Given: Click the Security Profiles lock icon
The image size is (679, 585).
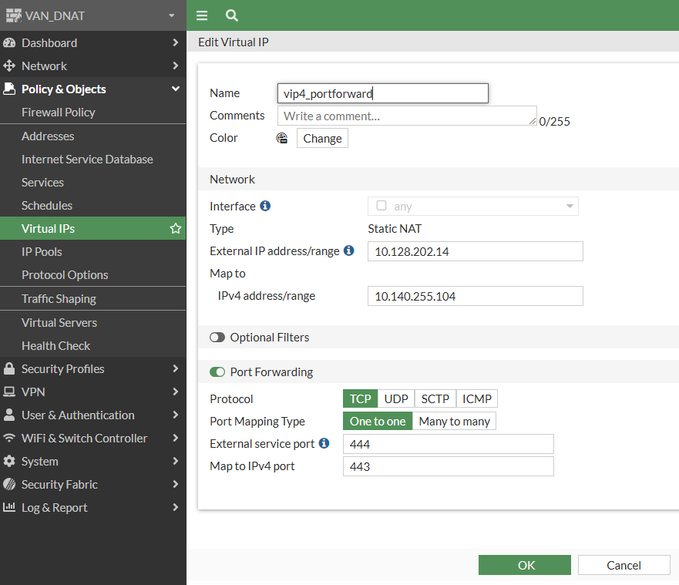Looking at the screenshot, I should pos(9,368).
